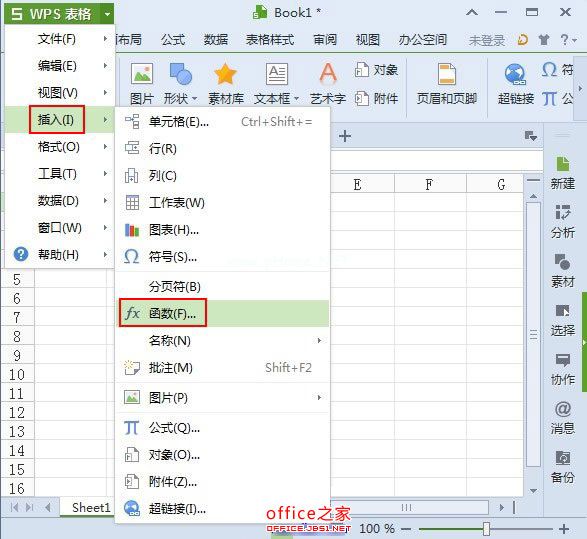Image resolution: width=587 pixels, height=539 pixels.
Task: Expand the 文本框 dropdown arrow
Action: (x=296, y=99)
